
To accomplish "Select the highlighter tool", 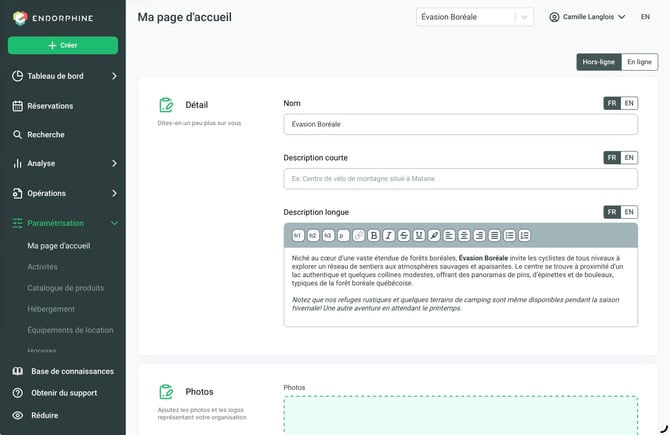I will (x=434, y=235).
